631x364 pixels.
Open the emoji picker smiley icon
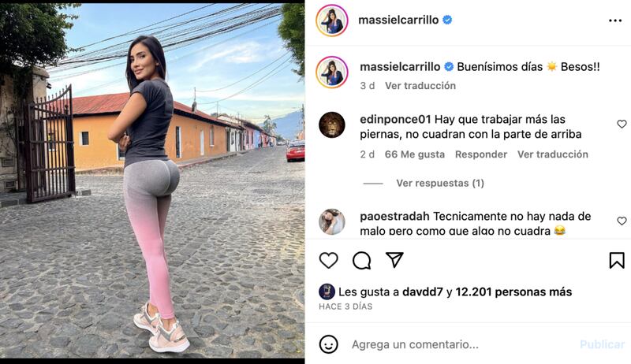pos(328,344)
